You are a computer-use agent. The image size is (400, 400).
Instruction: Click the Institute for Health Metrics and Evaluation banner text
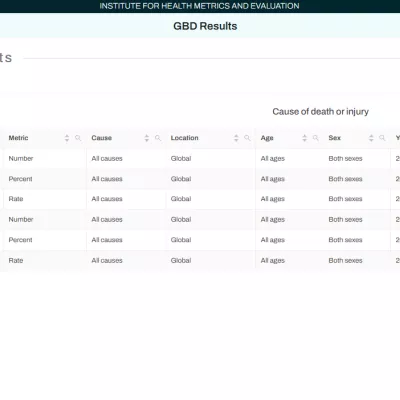click(199, 6)
